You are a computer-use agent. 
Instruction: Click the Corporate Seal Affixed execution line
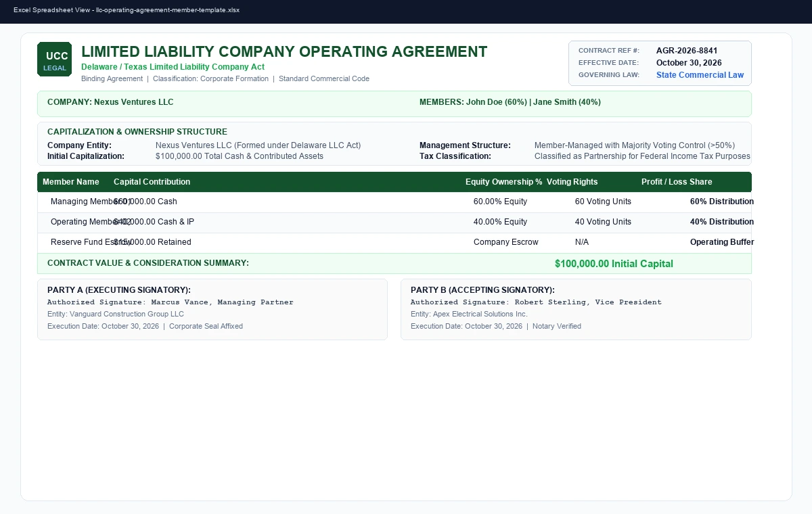[x=145, y=326]
